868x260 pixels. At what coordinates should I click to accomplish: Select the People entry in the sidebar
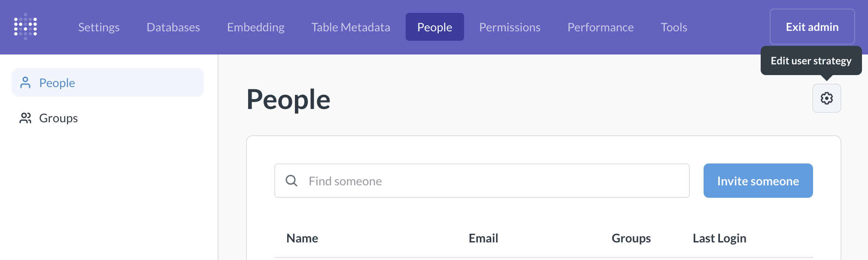tap(57, 82)
